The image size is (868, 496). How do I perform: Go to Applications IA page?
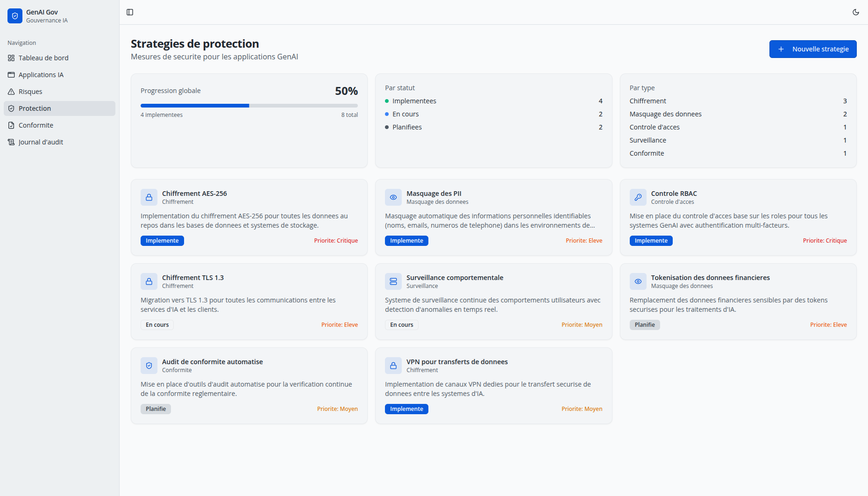coord(41,75)
